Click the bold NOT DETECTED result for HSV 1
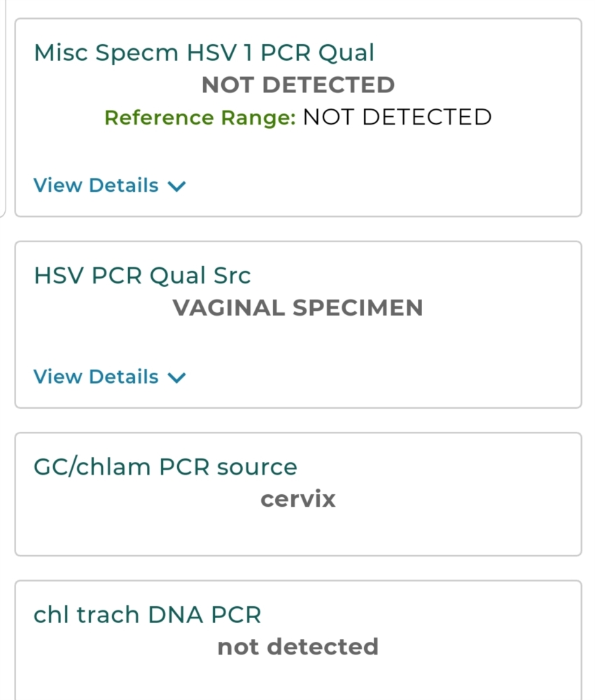595x700 pixels. 298,85
